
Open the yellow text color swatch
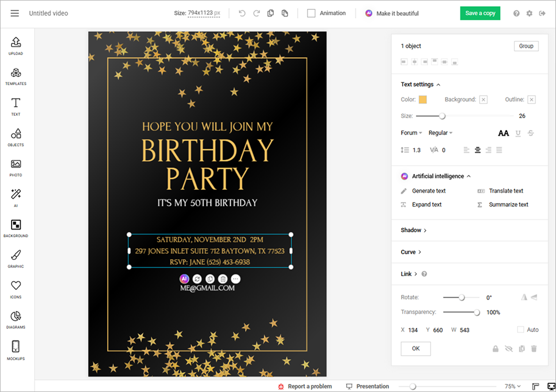422,99
